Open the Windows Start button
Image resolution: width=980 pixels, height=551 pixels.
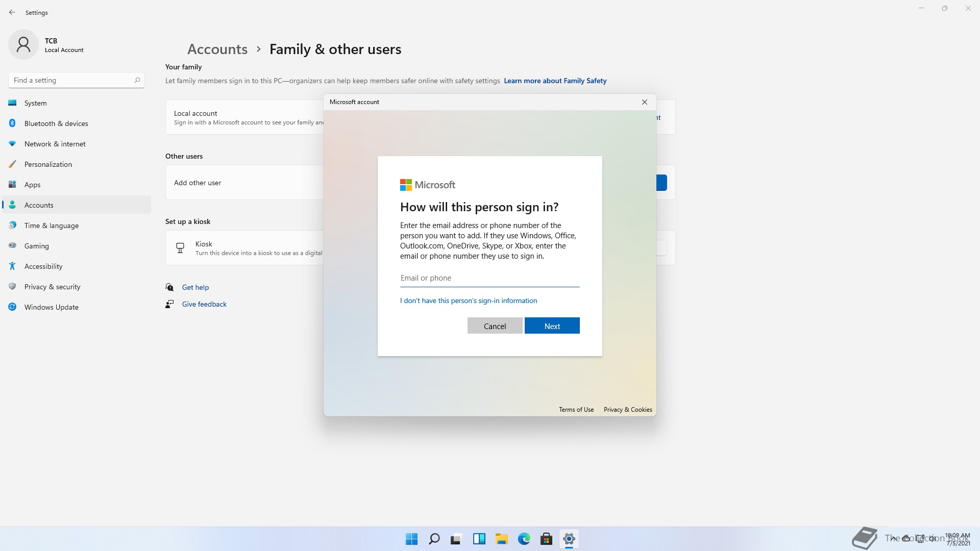[x=411, y=539]
